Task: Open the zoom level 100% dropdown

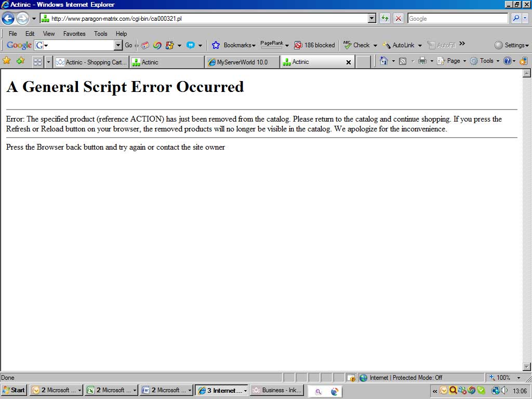Action: [518, 378]
